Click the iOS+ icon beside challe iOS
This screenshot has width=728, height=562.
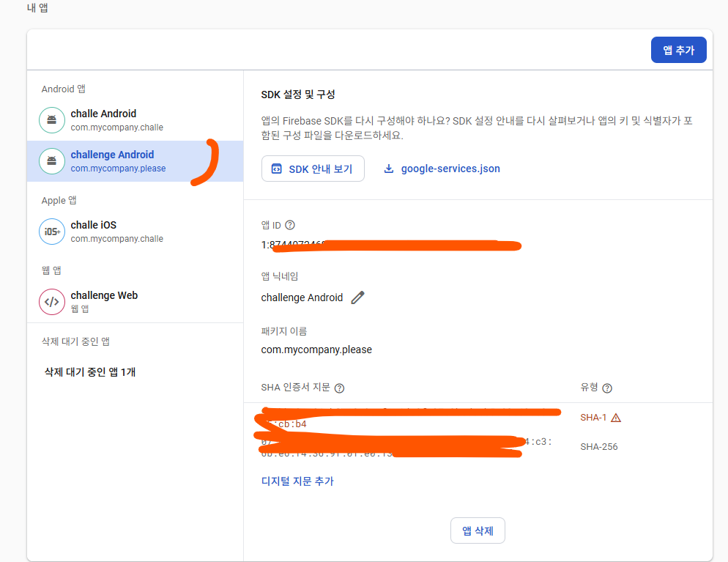52,232
